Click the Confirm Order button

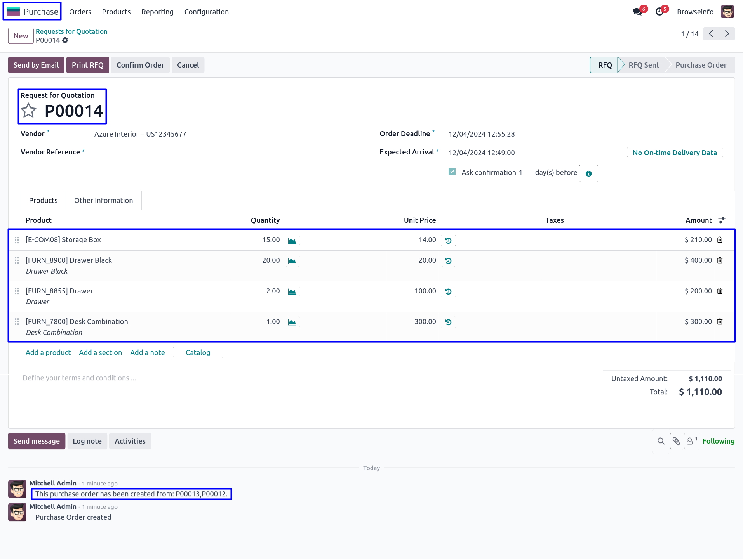(x=140, y=65)
